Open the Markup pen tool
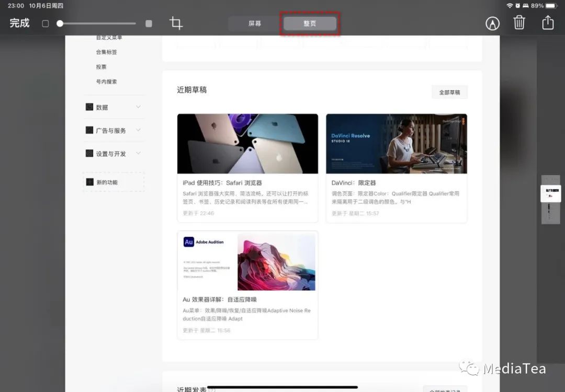 [492, 23]
